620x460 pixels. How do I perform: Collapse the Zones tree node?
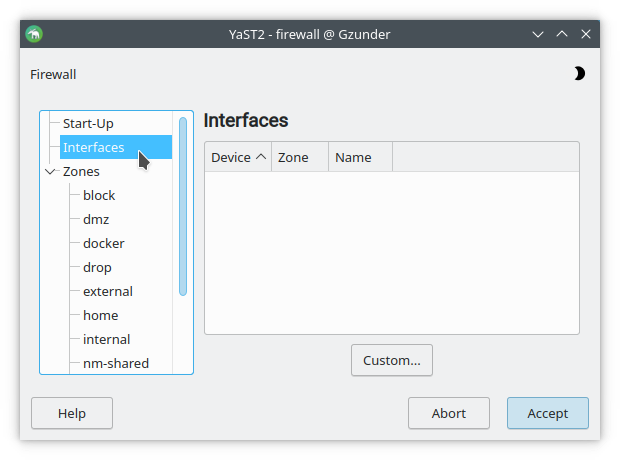pos(51,172)
